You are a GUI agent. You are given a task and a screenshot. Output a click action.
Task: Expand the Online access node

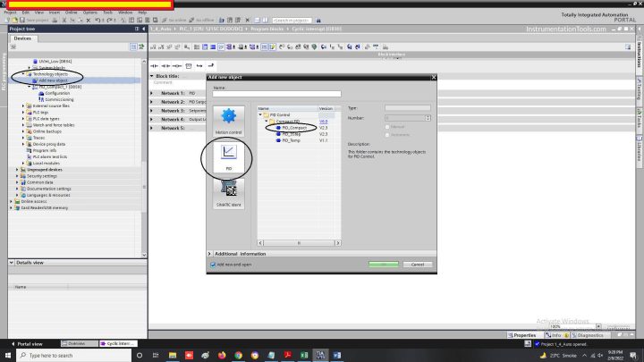tap(11, 201)
